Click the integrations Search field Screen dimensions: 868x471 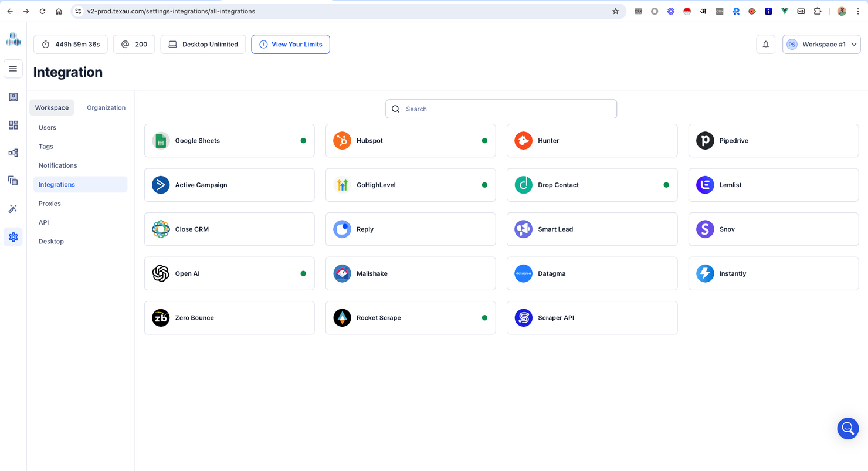pos(501,109)
